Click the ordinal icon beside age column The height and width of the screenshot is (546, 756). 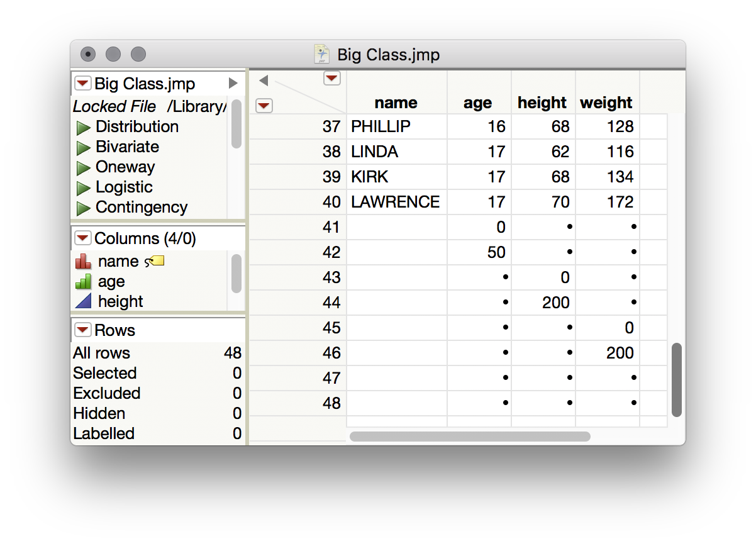83,282
